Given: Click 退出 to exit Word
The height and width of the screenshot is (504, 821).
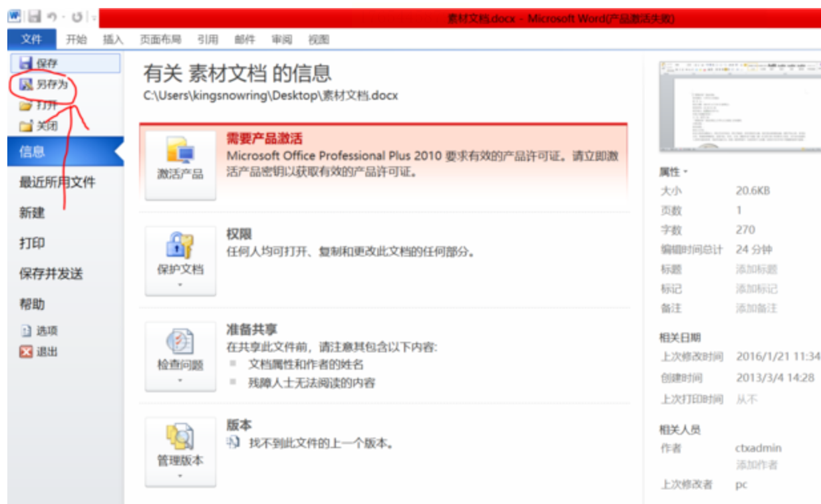Looking at the screenshot, I should tap(39, 352).
